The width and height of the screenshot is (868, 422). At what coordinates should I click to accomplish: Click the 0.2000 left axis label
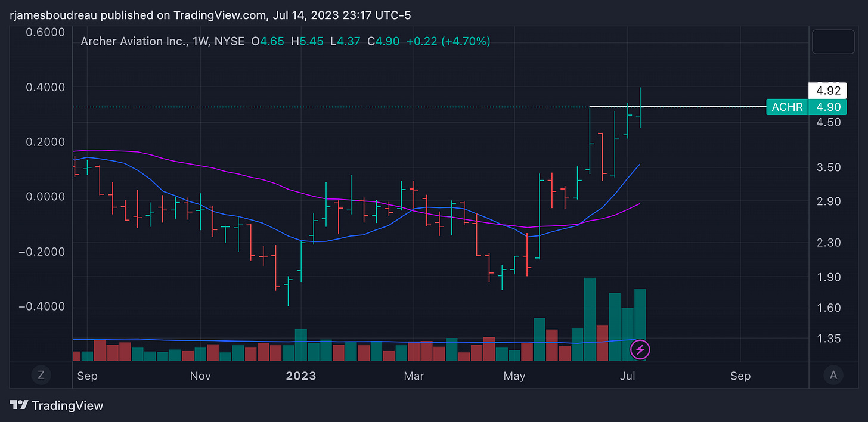tap(45, 142)
